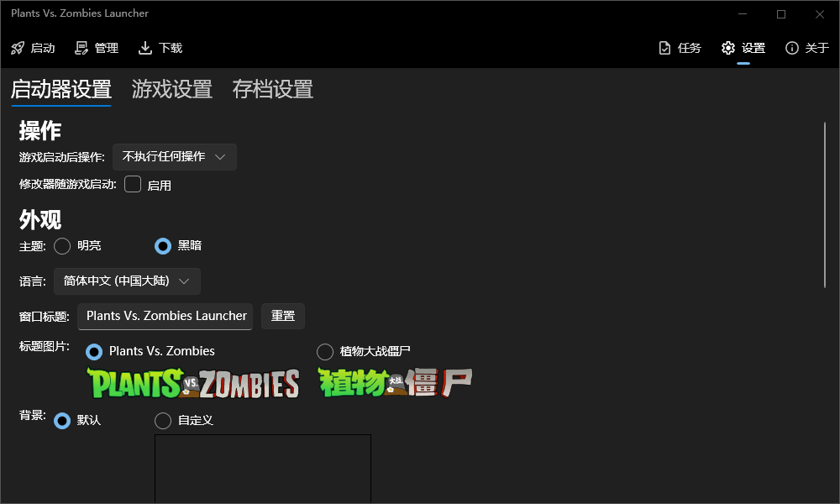Click the rocket Launch icon (启动)
This screenshot has height=504, width=840.
click(x=18, y=48)
